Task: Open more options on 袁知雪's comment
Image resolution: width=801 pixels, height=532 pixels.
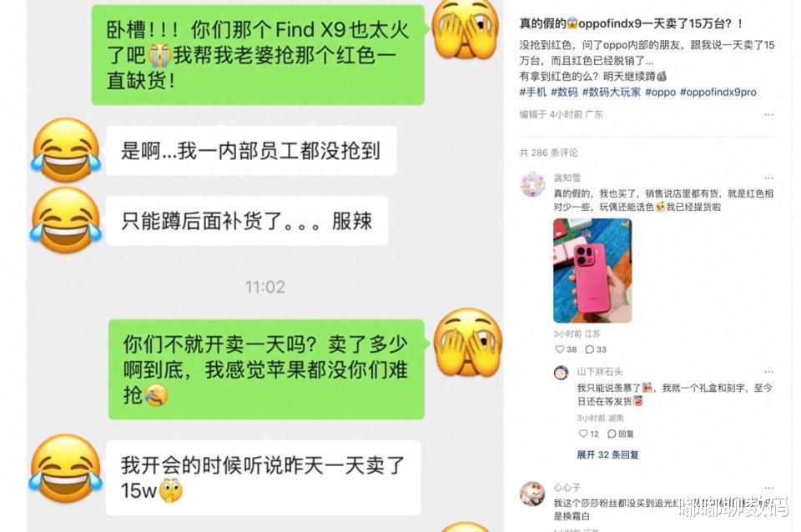Action: coord(768,178)
